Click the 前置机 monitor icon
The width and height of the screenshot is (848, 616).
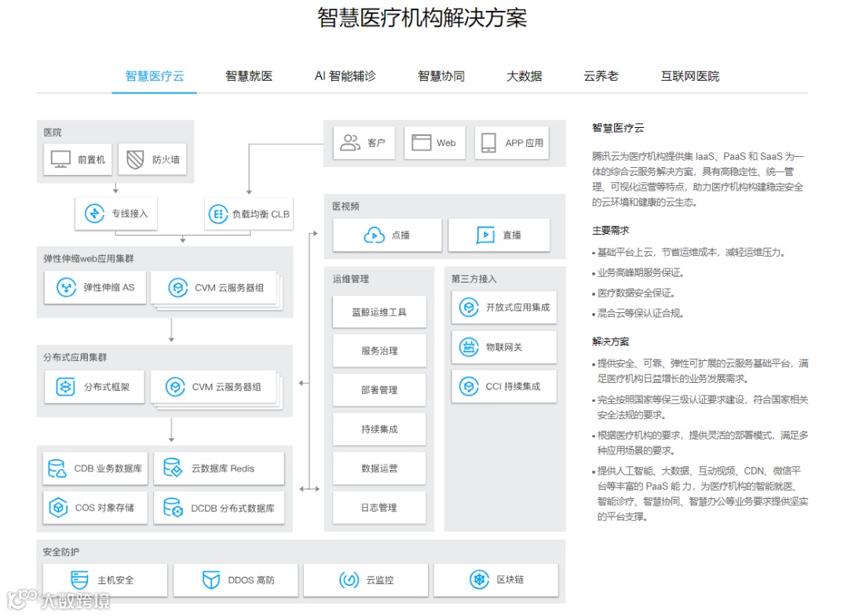(x=60, y=159)
